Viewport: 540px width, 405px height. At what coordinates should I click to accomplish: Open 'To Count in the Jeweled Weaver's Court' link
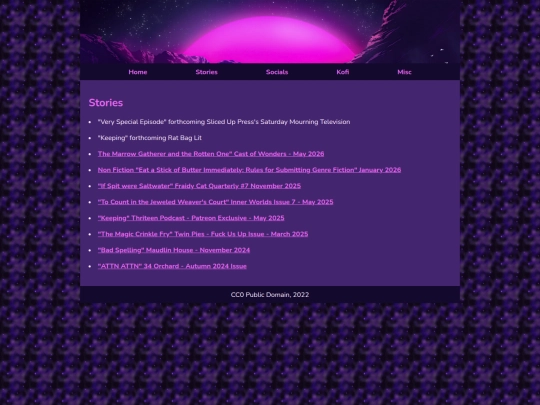tap(215, 202)
